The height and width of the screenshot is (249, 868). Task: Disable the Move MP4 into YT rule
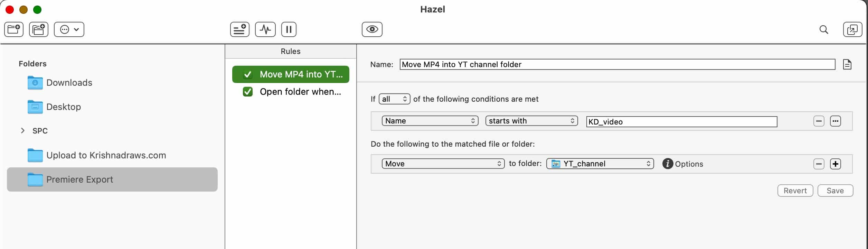pos(248,74)
